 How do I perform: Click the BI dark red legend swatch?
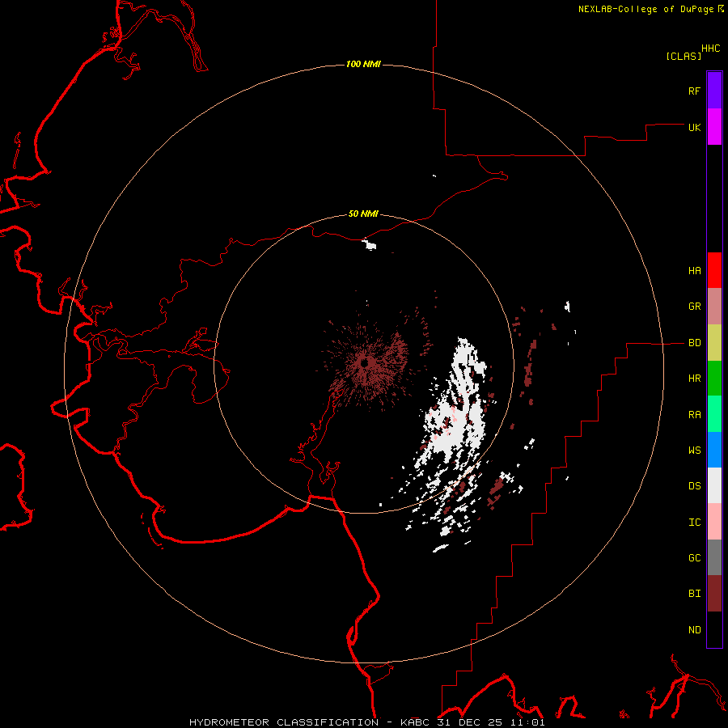[x=714, y=594]
